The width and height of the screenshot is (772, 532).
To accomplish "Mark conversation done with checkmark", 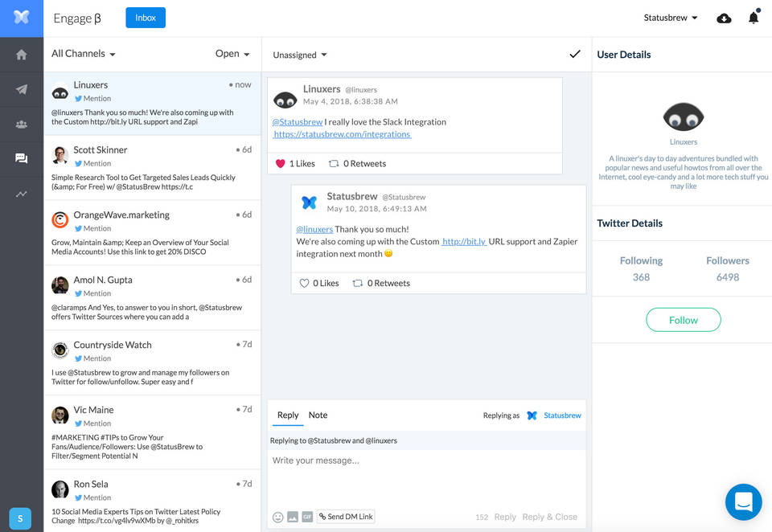I will coord(574,55).
